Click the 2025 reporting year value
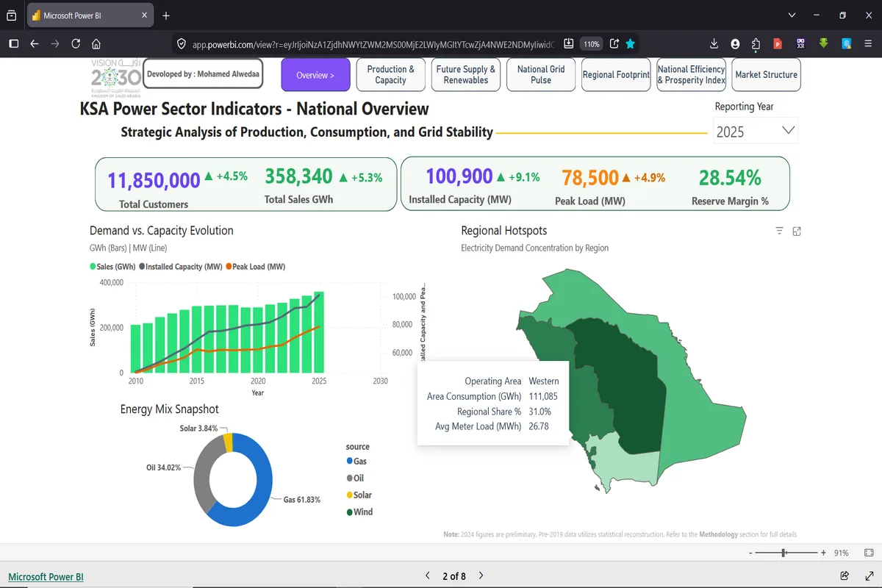 731,132
